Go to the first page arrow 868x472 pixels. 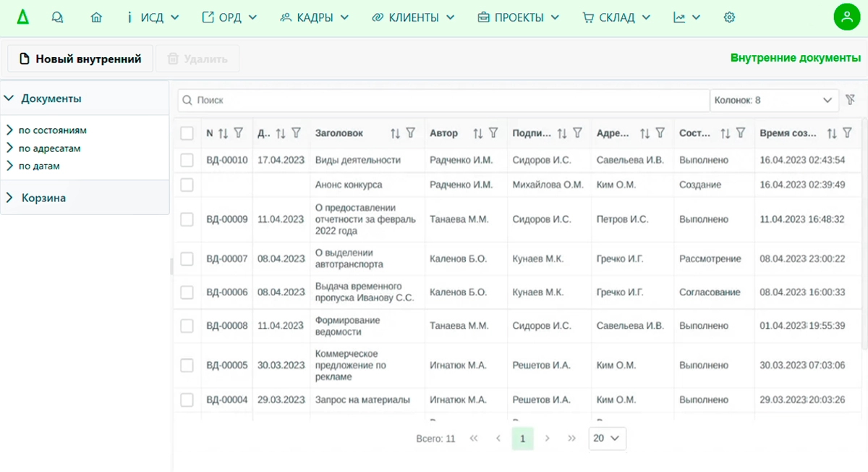coord(474,439)
